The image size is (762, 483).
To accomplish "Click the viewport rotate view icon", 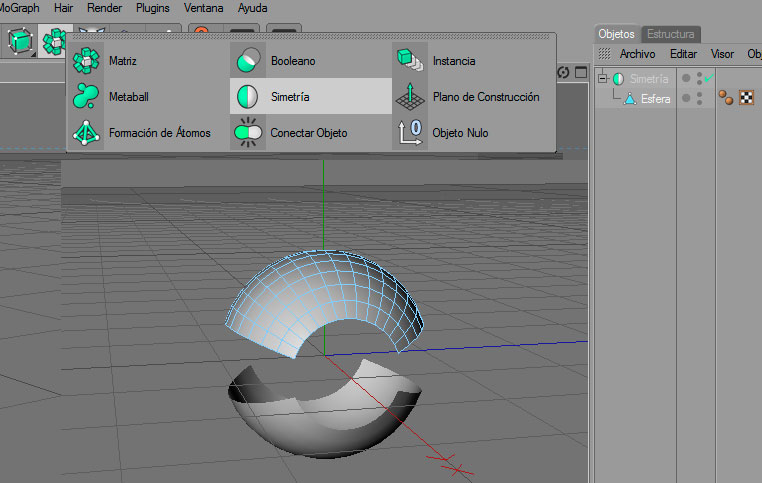I will point(563,72).
